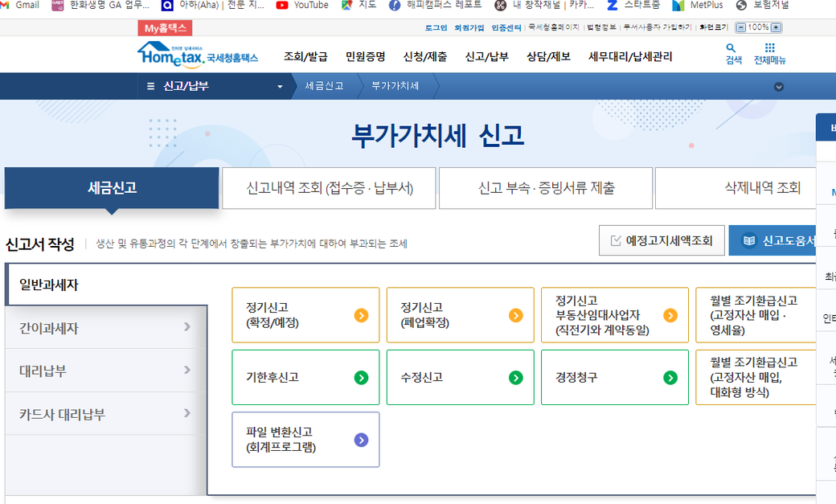Click the 예정고지세액조회 button

(x=662, y=240)
